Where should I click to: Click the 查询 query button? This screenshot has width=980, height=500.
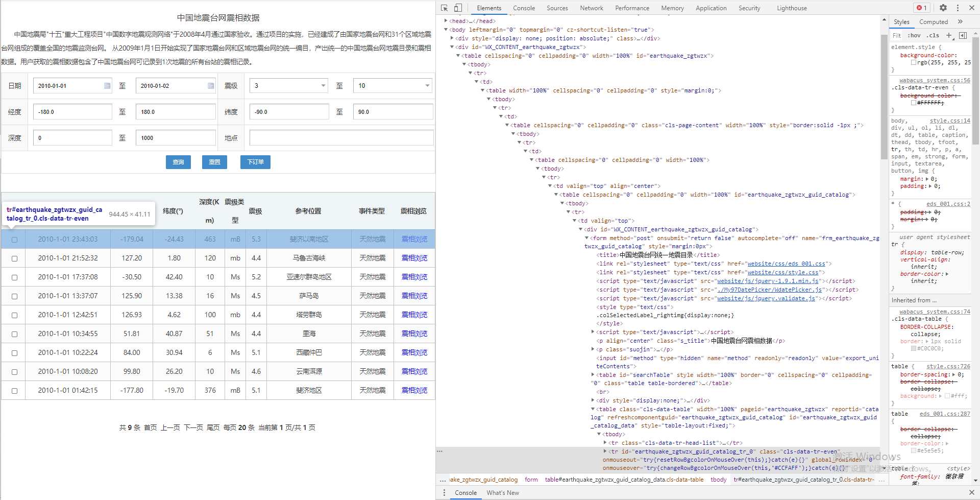click(178, 162)
